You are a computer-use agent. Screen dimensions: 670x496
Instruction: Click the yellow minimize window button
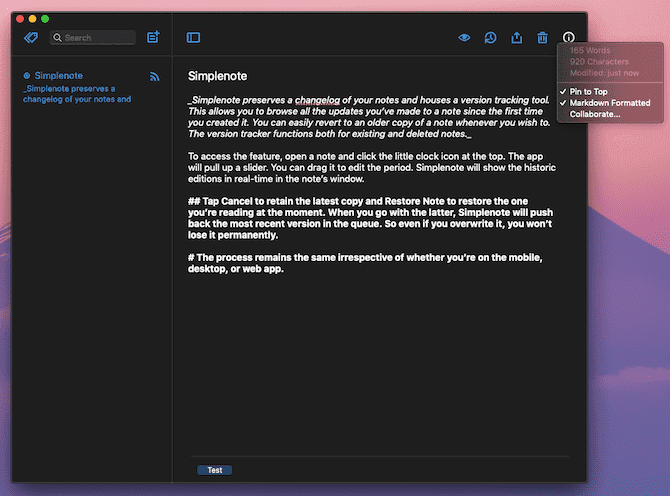pos(32,19)
